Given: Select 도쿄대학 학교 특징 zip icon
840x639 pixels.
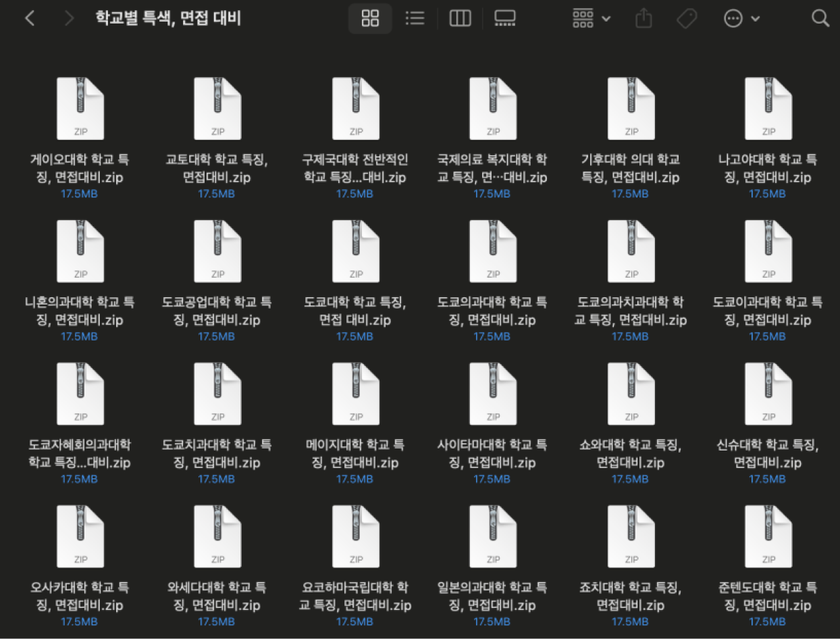Looking at the screenshot, I should coord(355,251).
